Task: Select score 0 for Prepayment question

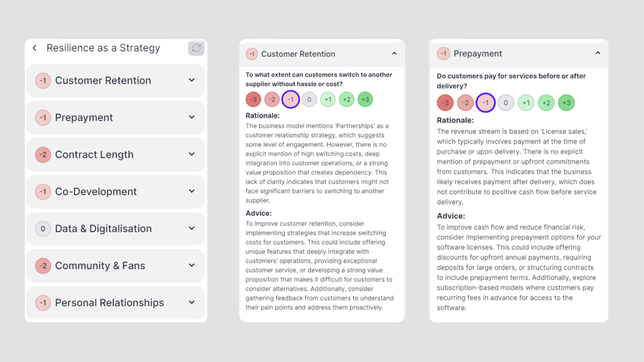Action: coord(506,103)
